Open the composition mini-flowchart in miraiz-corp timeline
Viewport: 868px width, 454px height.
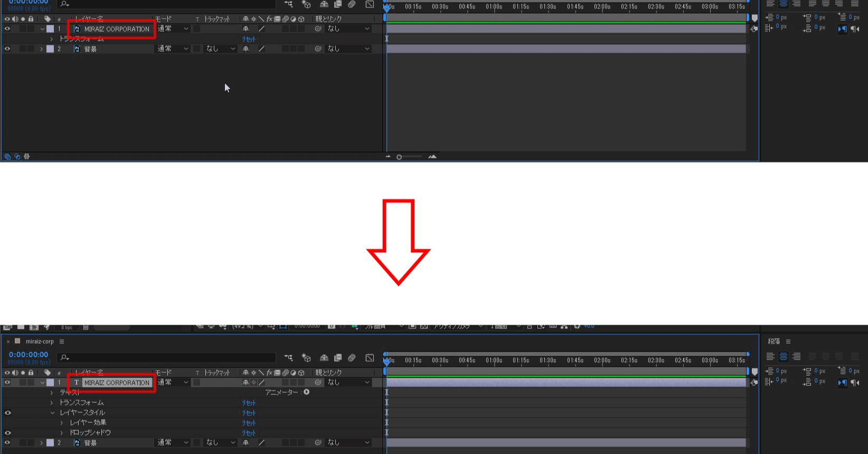pos(288,358)
